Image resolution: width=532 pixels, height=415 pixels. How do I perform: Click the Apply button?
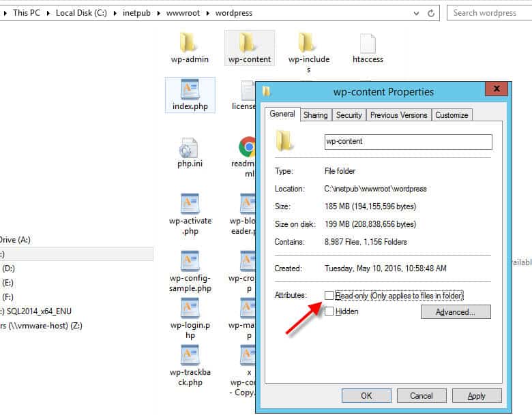point(477,396)
